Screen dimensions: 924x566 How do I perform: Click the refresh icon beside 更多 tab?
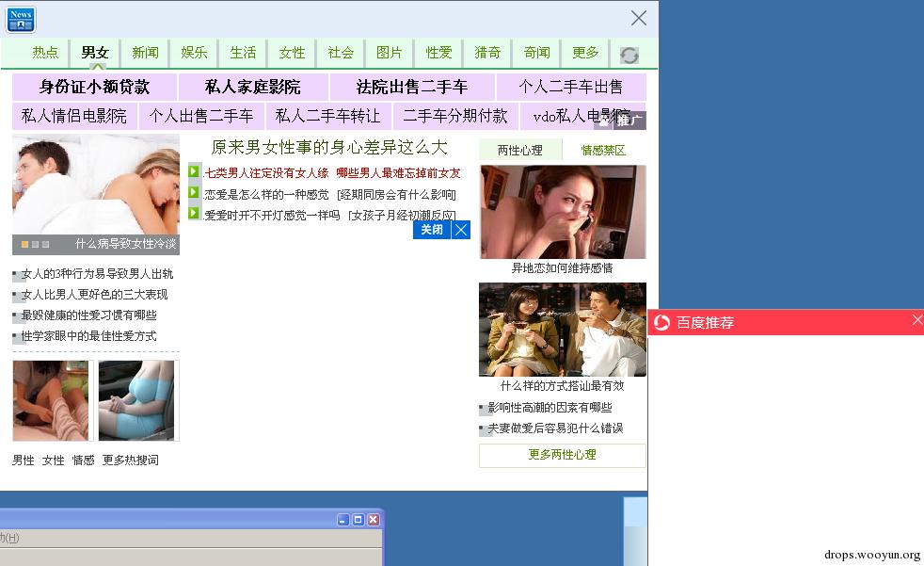point(629,56)
